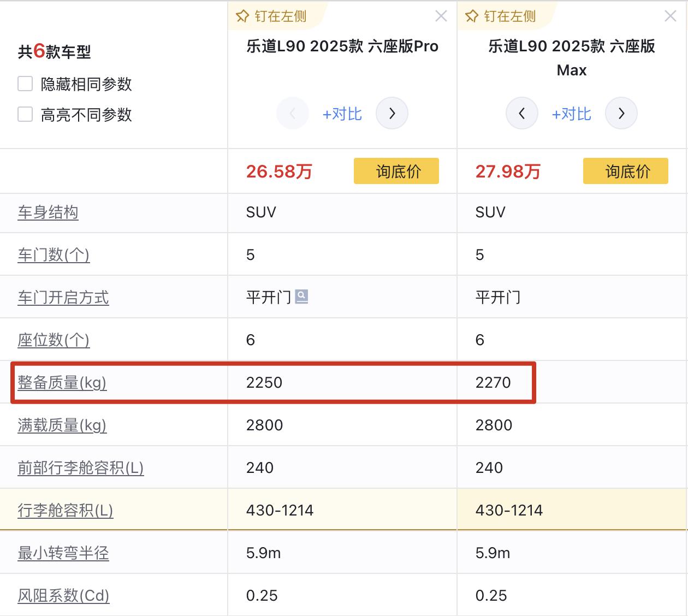This screenshot has width=688, height=616.
Task: Click the 共6款车型 heading
Action: tap(54, 51)
